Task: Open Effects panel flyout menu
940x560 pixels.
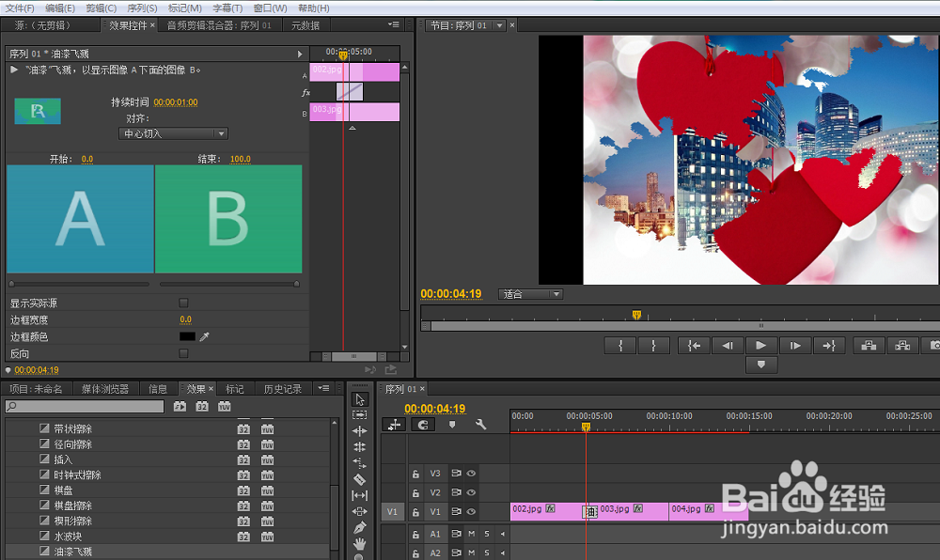Action: pyautogui.click(x=323, y=388)
